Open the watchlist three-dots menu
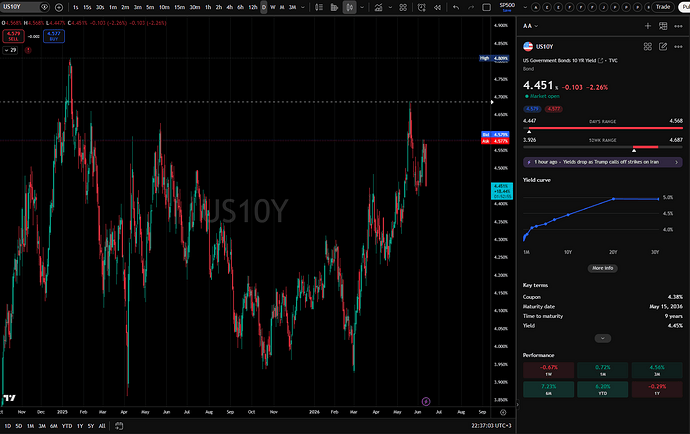690x434 pixels. tap(678, 26)
